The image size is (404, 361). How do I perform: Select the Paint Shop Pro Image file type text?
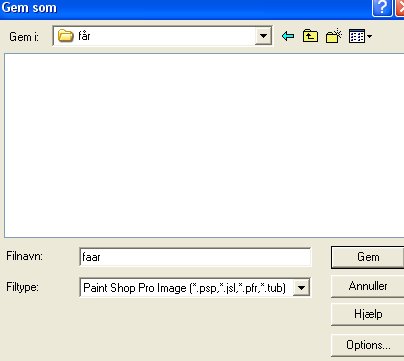(x=184, y=288)
